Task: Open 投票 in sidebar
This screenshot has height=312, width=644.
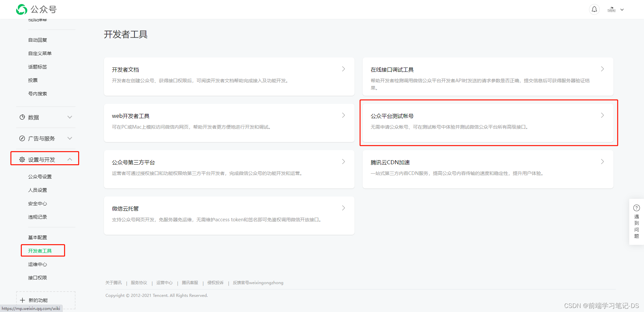Action: pos(33,80)
